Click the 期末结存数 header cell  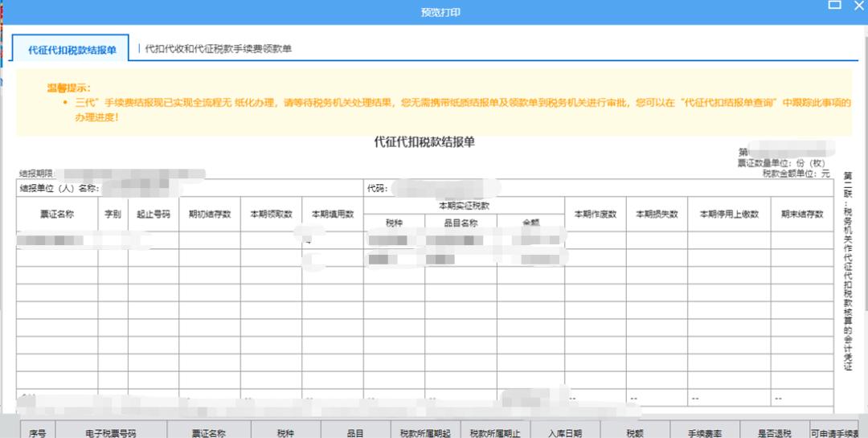tap(802, 215)
